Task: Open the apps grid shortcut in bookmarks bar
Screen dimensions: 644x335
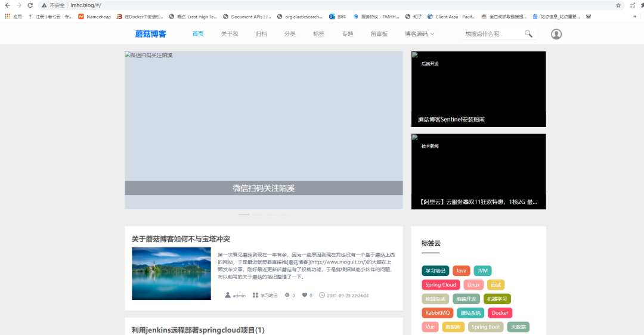Action: pos(7,17)
